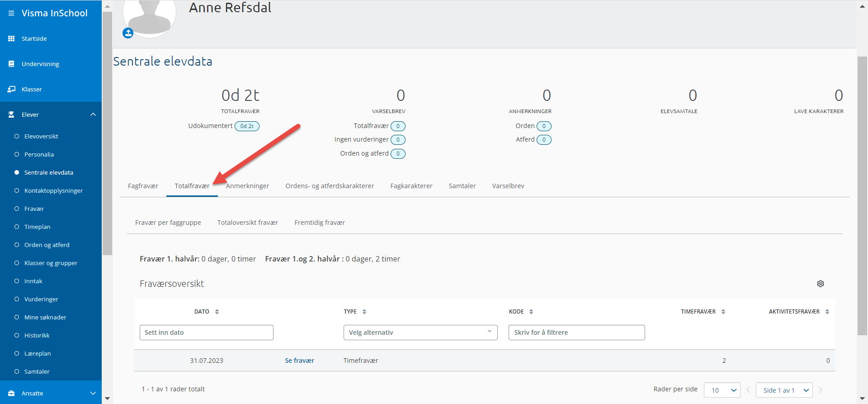Click Ingen vurderinger count badge
Viewport: 868px width, 404px height.
pyautogui.click(x=398, y=140)
